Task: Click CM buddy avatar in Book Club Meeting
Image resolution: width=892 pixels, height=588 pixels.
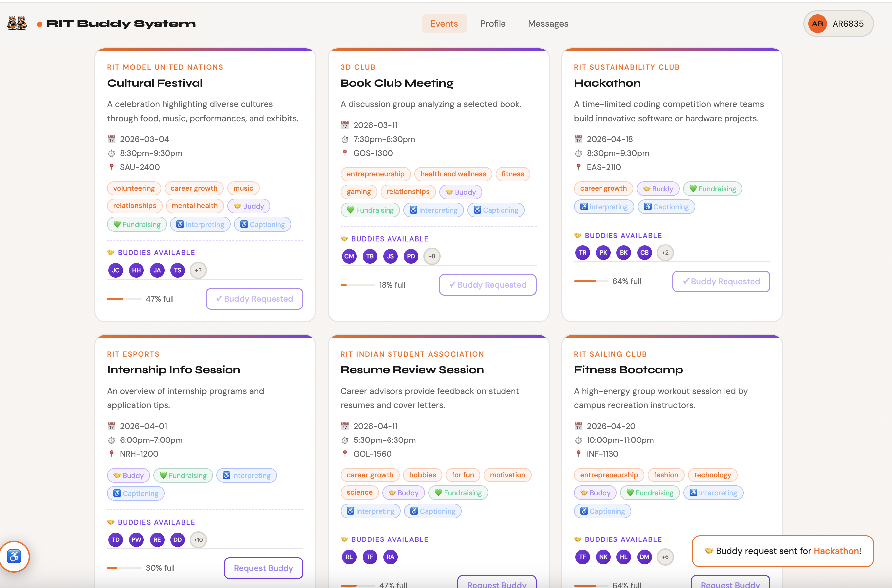Action: pyautogui.click(x=349, y=256)
